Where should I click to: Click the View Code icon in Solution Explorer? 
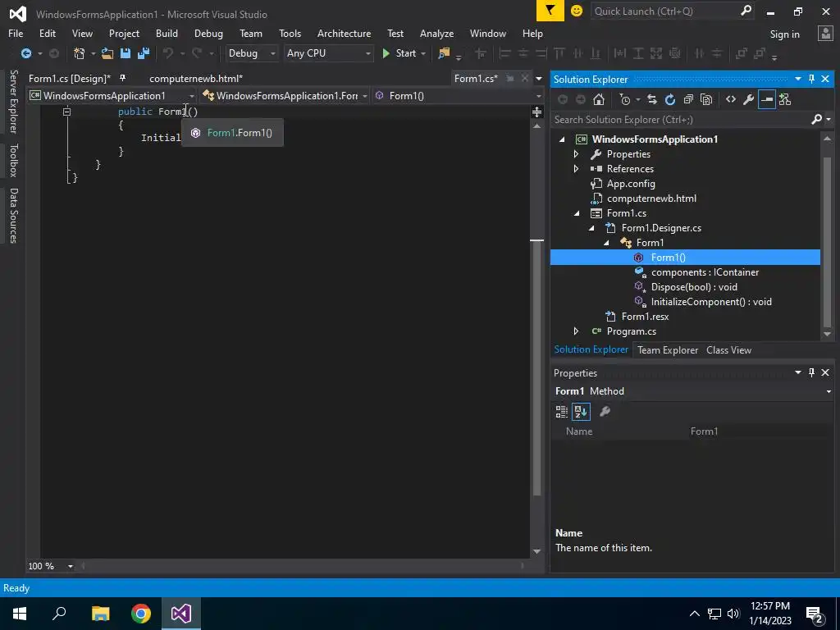pos(731,99)
